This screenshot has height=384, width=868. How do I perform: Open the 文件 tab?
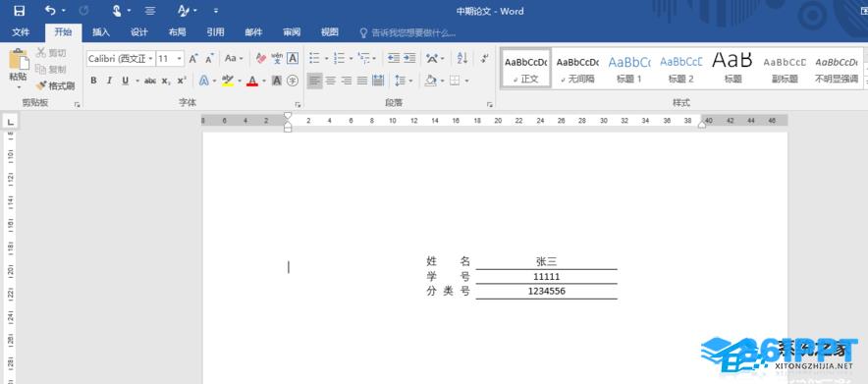point(21,32)
